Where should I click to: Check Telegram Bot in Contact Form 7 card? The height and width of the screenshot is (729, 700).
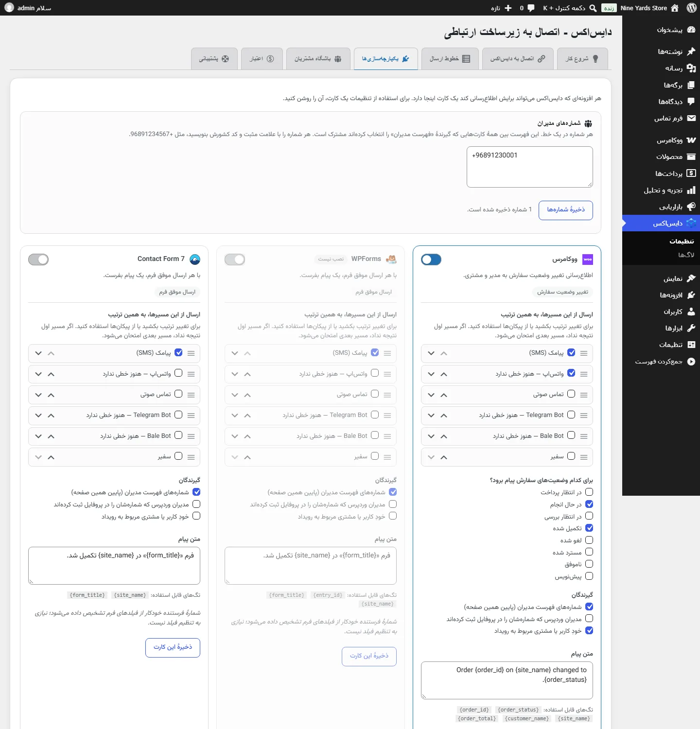tap(178, 415)
